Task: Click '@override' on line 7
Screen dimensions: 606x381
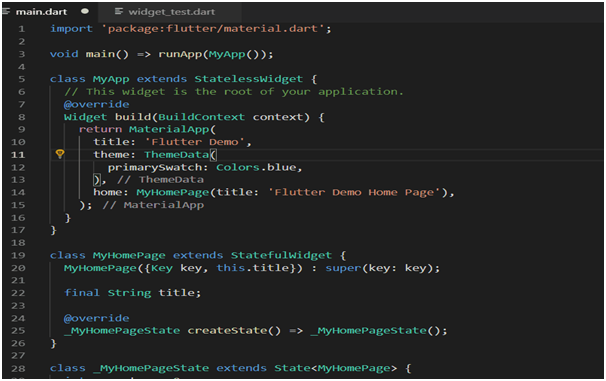Action: click(x=97, y=104)
